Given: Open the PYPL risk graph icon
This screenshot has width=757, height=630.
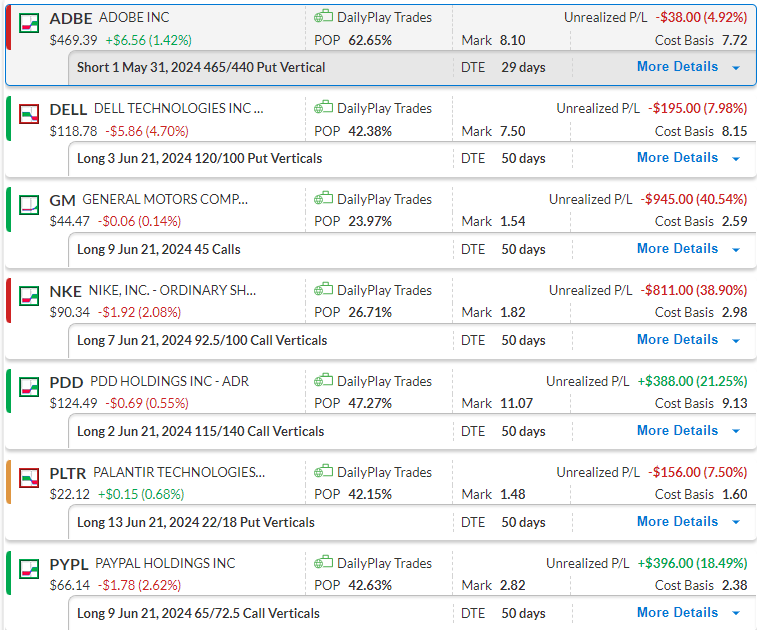Looking at the screenshot, I should pyautogui.click(x=29, y=569).
